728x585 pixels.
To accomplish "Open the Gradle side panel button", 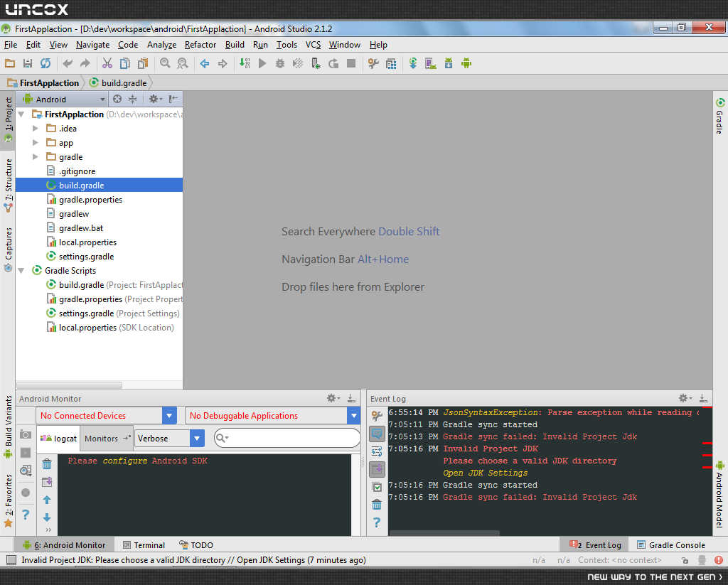I will pos(719,116).
